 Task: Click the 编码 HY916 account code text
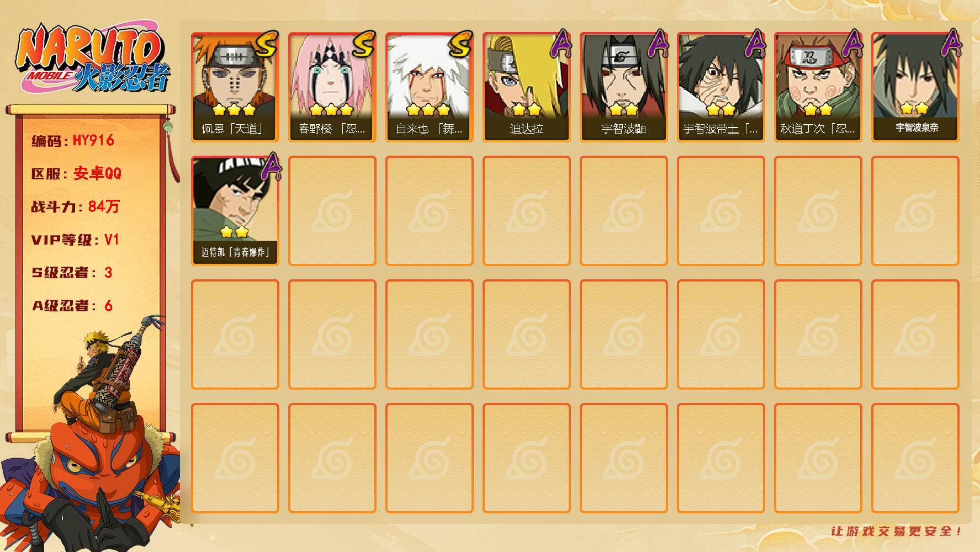coord(73,141)
